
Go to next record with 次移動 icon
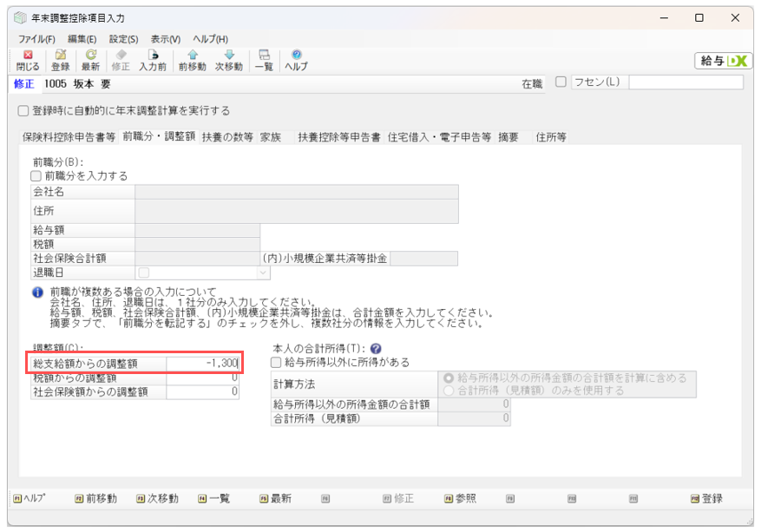click(x=229, y=60)
